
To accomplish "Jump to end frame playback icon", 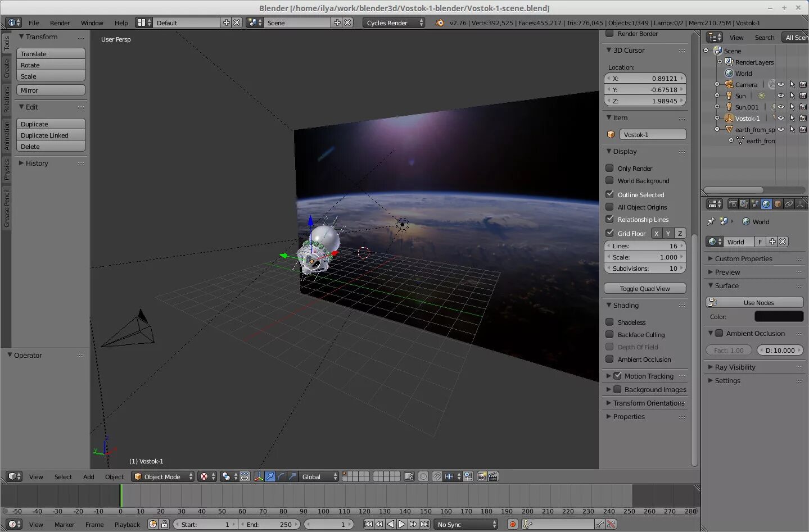I will [x=425, y=524].
